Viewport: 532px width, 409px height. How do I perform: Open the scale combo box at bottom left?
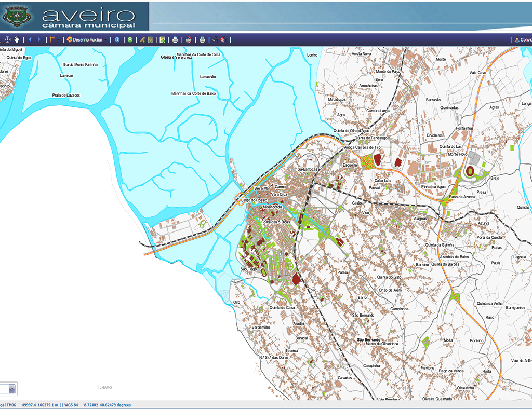[x=12, y=388]
